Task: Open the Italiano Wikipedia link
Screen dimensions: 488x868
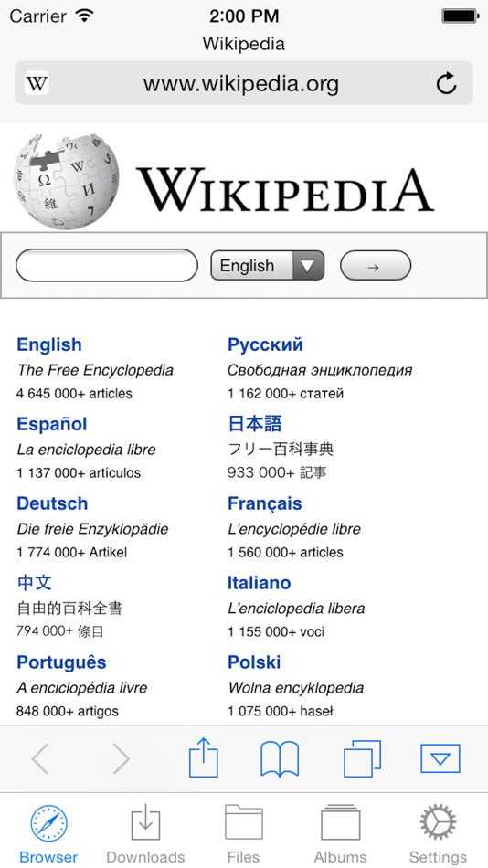Action: point(260,582)
